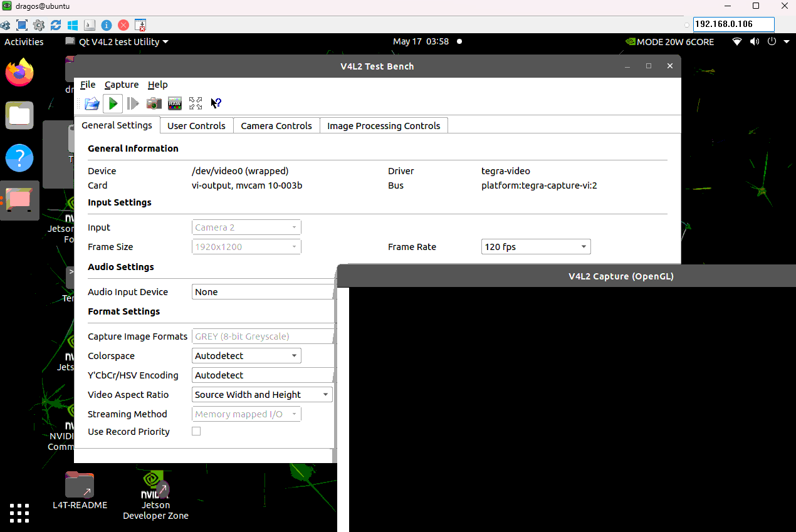Switch to the Camera Controls tab

(x=276, y=126)
